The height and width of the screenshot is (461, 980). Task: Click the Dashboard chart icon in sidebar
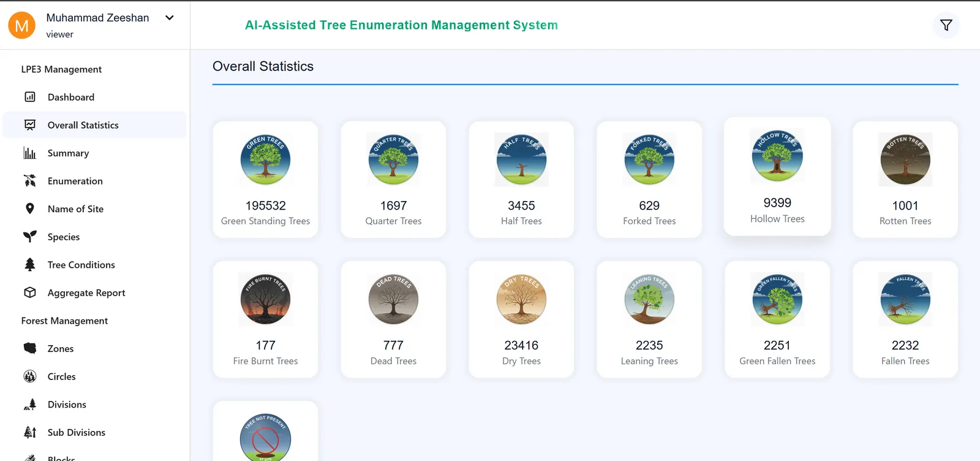tap(29, 97)
